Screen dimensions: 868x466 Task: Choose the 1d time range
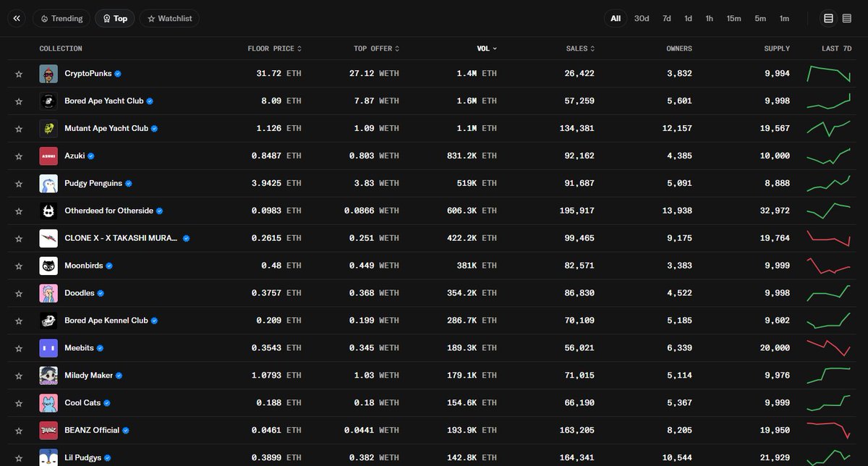point(689,18)
